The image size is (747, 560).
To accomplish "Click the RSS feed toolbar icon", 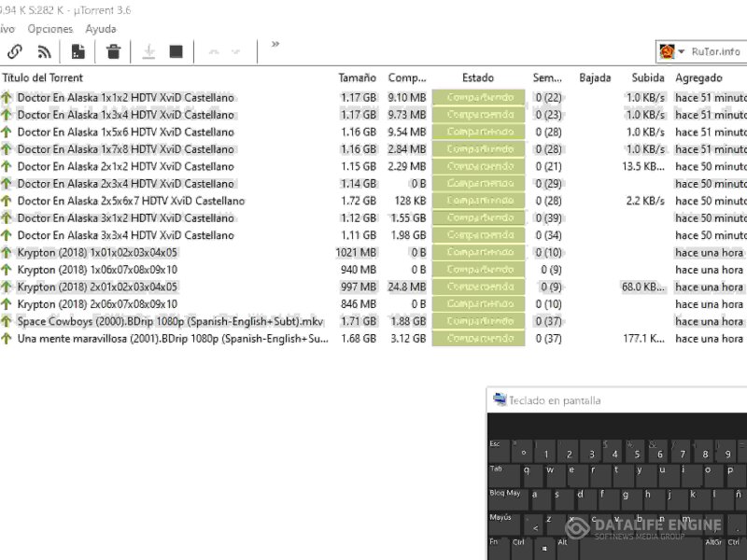I will tap(44, 52).
